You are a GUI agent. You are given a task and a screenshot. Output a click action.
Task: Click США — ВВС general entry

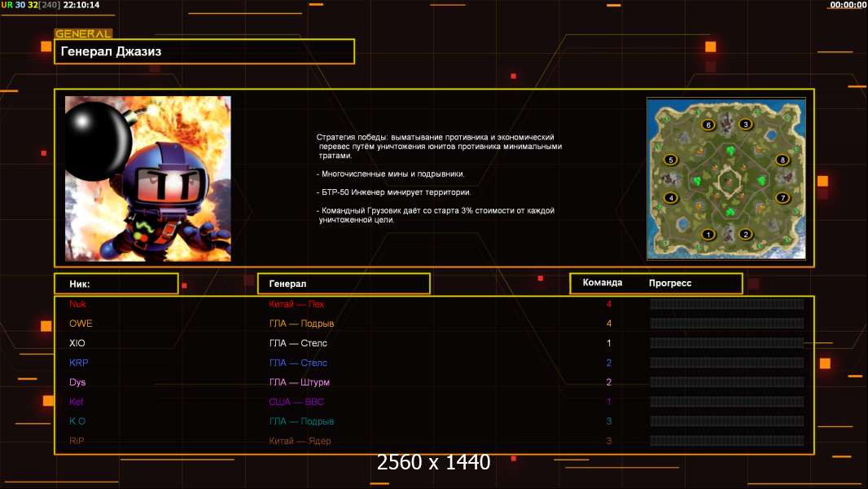[296, 402]
